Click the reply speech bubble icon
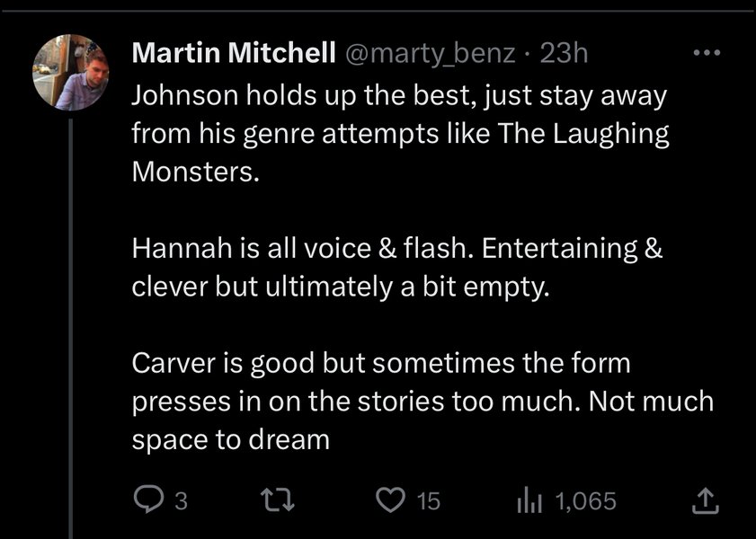This screenshot has height=539, width=756. [x=147, y=500]
